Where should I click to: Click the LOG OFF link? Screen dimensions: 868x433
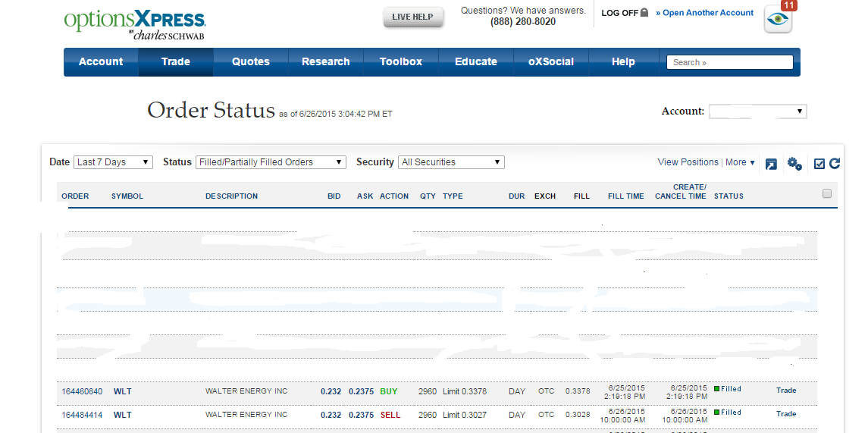620,13
